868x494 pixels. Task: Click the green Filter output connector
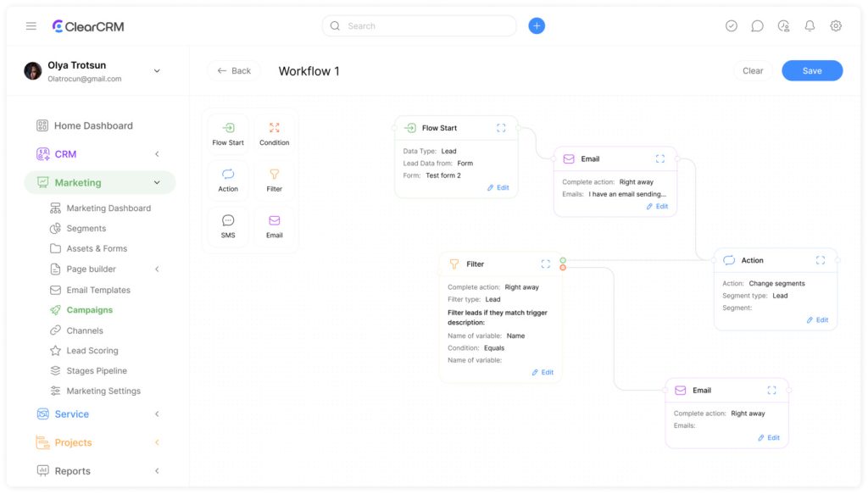(563, 261)
